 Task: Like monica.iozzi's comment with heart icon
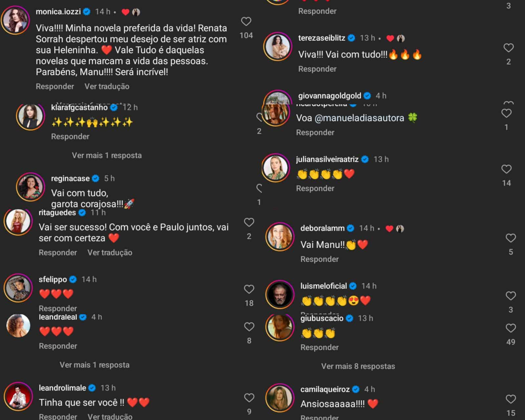[246, 22]
